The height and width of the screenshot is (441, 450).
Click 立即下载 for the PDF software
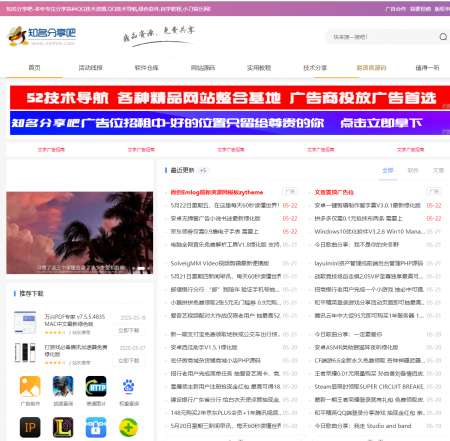pyautogui.click(x=129, y=330)
